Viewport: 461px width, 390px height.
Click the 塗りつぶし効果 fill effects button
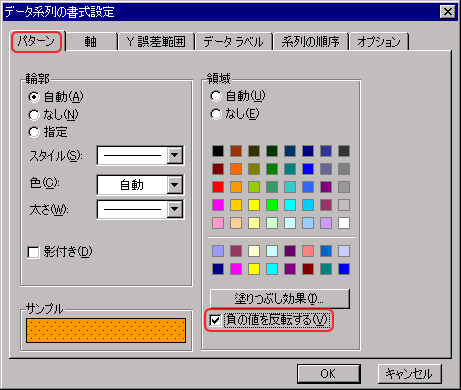pyautogui.click(x=280, y=299)
